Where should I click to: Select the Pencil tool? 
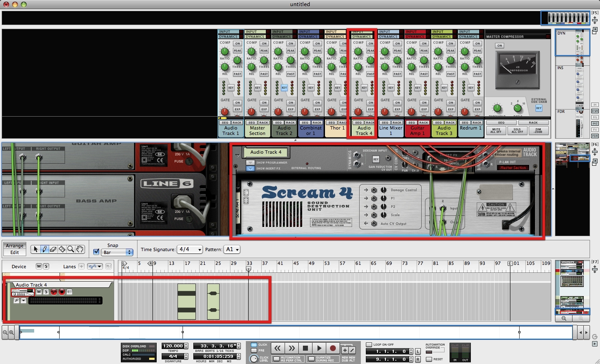click(x=45, y=249)
